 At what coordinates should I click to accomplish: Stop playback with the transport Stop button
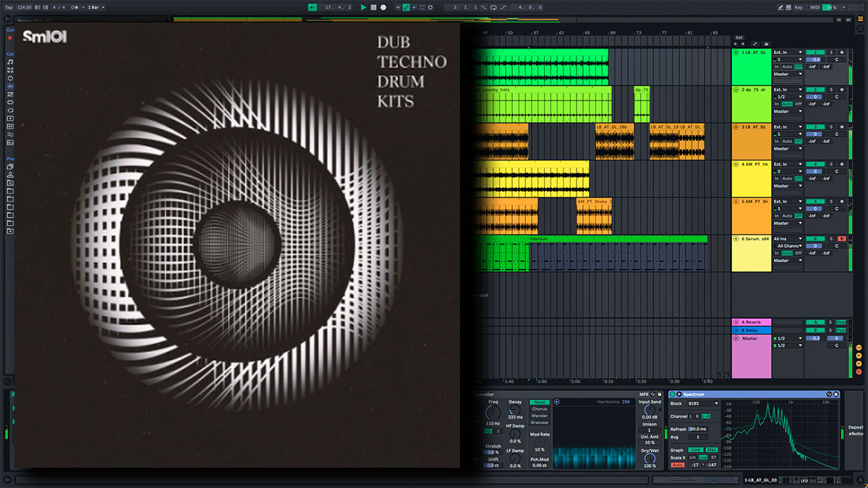373,7
